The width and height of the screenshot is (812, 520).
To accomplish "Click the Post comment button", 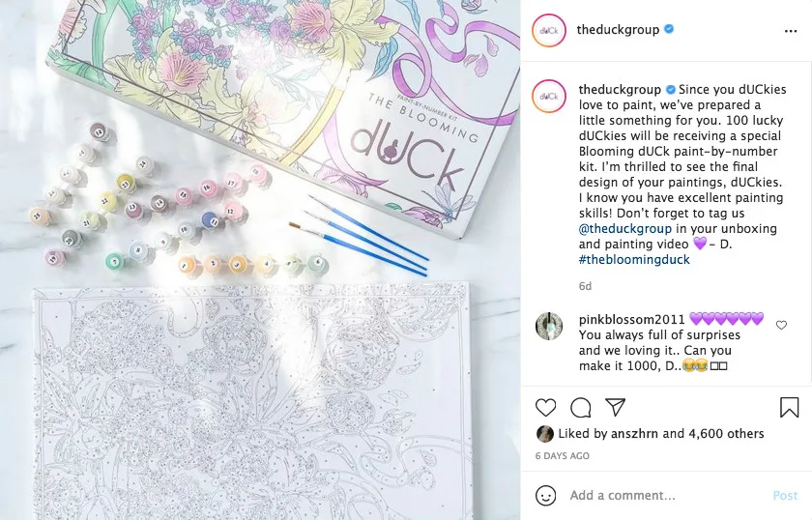I will pyautogui.click(x=785, y=496).
